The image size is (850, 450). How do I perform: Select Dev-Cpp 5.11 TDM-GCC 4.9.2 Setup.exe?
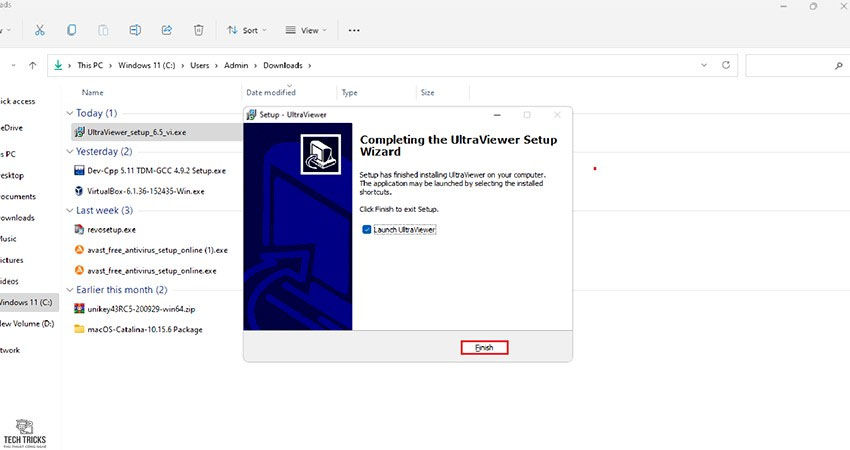pyautogui.click(x=157, y=171)
